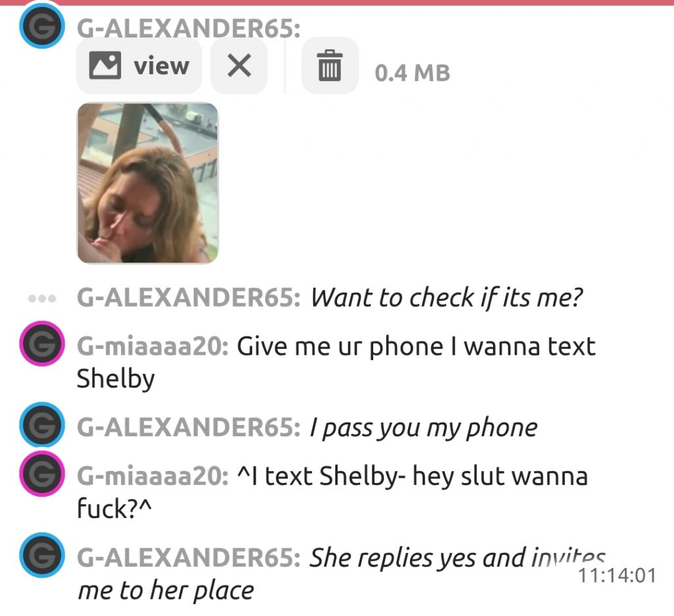This screenshot has width=674, height=616.
Task: Click the 'view' label to open the image
Action: 161,66
